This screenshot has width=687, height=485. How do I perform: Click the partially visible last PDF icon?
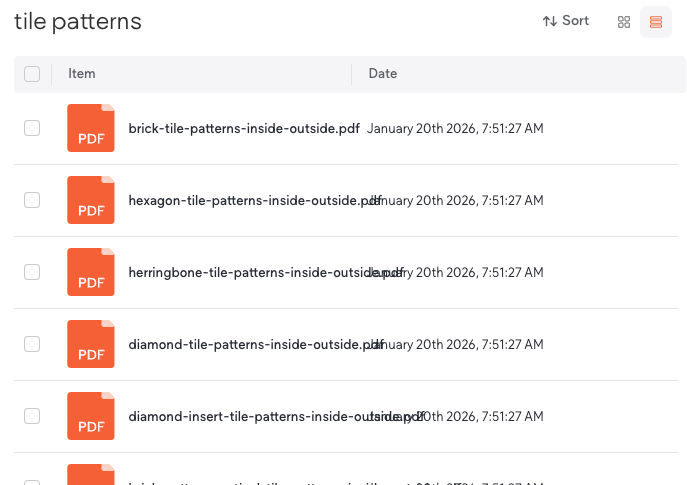point(91,475)
